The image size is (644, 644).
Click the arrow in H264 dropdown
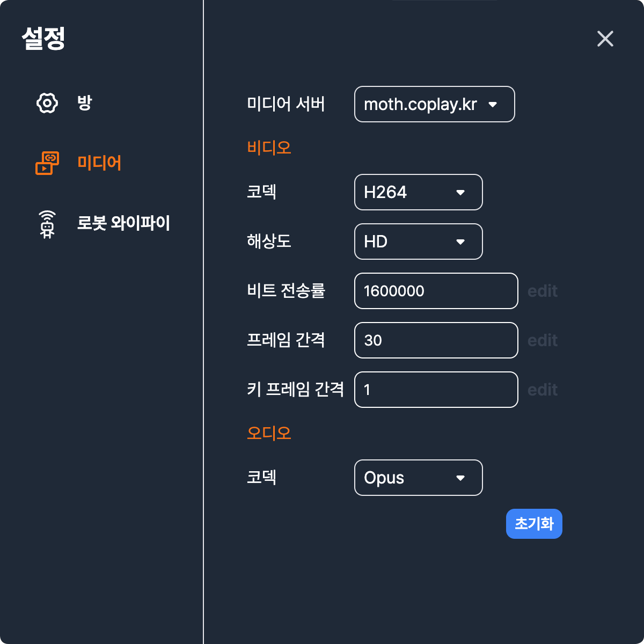[x=460, y=193]
